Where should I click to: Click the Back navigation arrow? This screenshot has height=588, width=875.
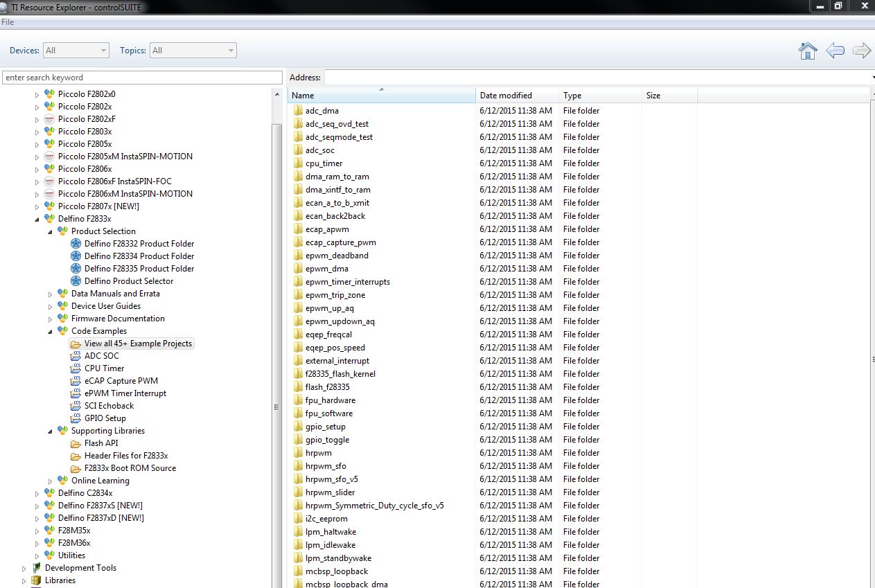point(835,51)
